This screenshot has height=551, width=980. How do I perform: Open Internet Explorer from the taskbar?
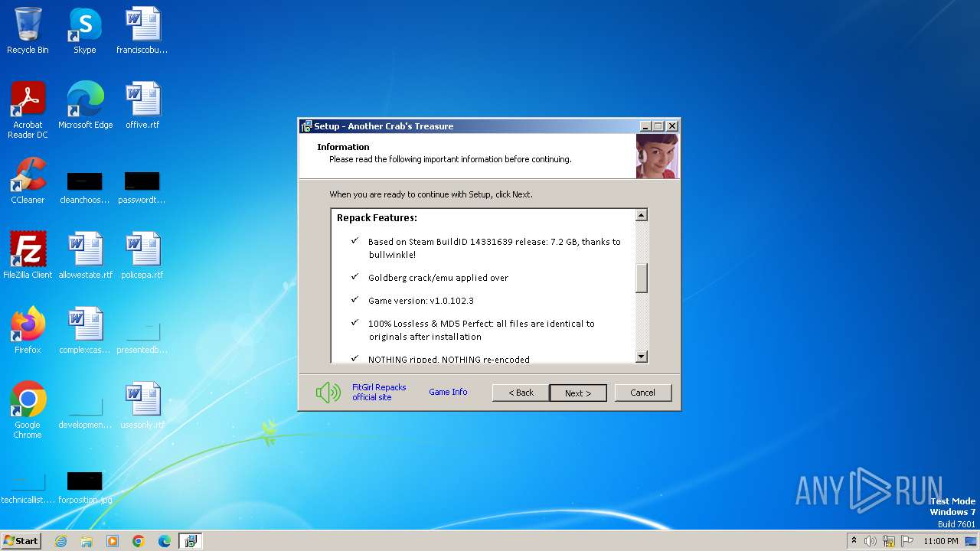60,541
